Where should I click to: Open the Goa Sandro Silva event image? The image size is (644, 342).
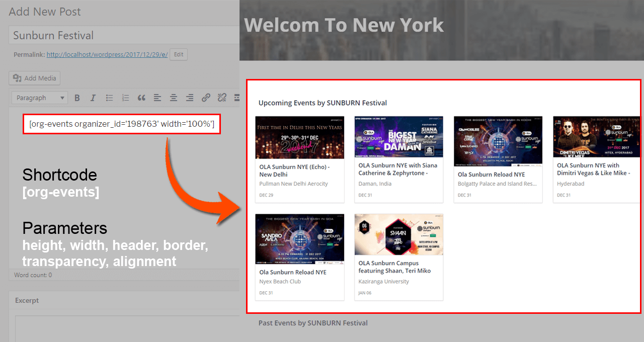299,239
